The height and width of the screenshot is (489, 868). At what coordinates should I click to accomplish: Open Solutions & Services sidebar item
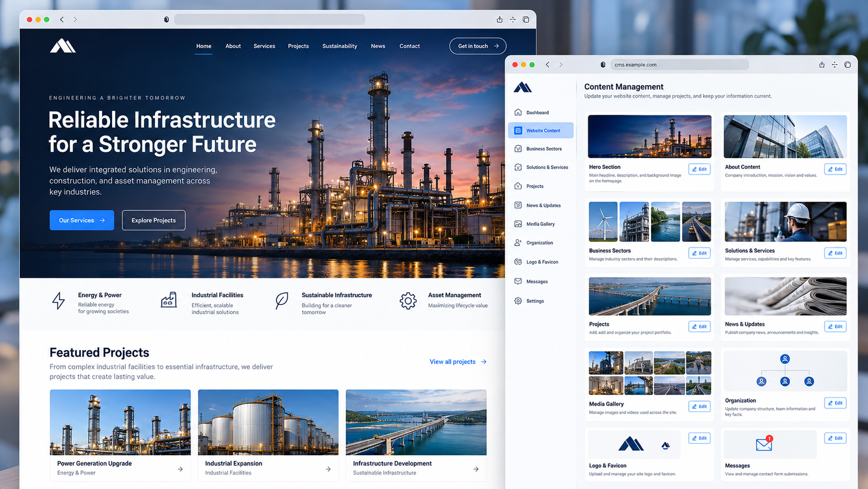(541, 167)
